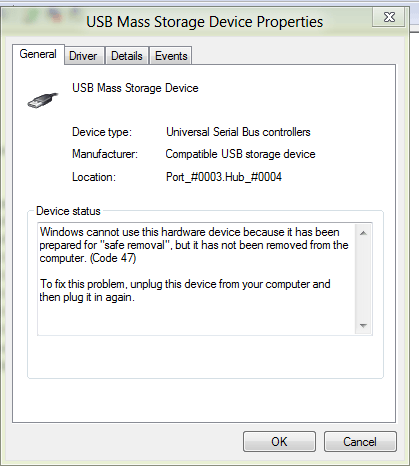Open the Details tab
The width and height of the screenshot is (419, 472).
127,56
